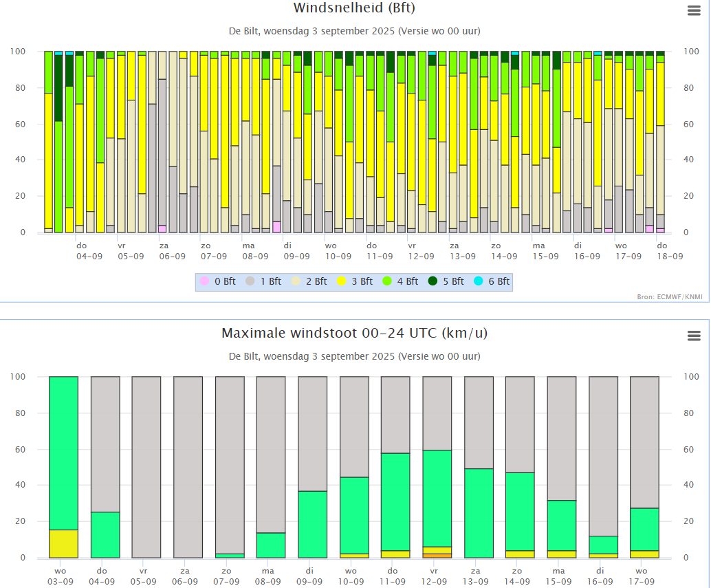
Task: Click the wind gust bar for za 13-09
Action: (x=479, y=467)
